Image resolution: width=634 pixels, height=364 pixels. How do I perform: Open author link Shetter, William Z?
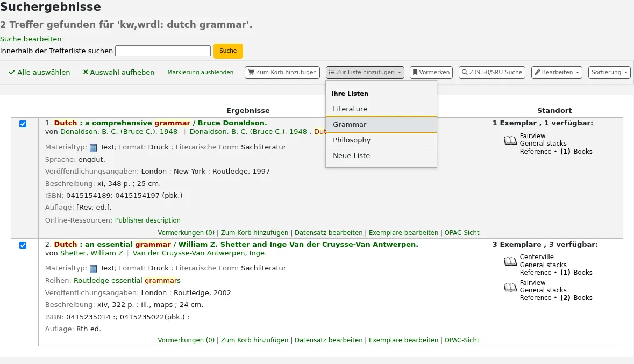pyautogui.click(x=91, y=253)
